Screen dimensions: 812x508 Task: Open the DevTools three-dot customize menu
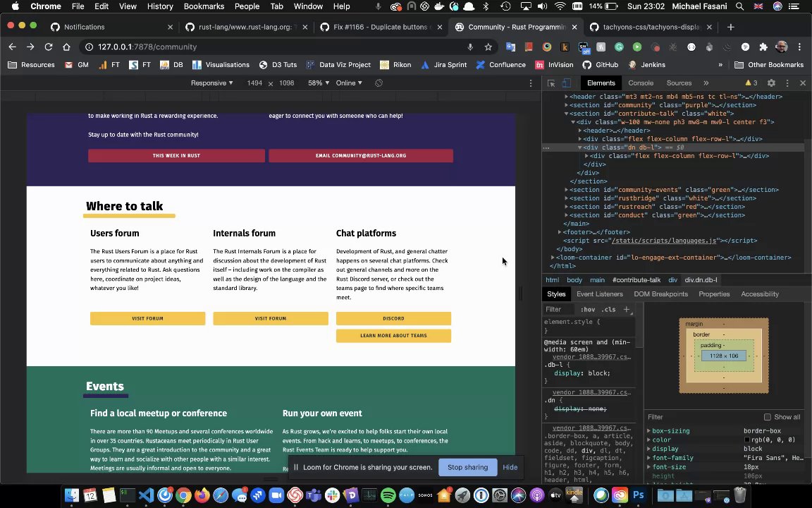pos(787,83)
